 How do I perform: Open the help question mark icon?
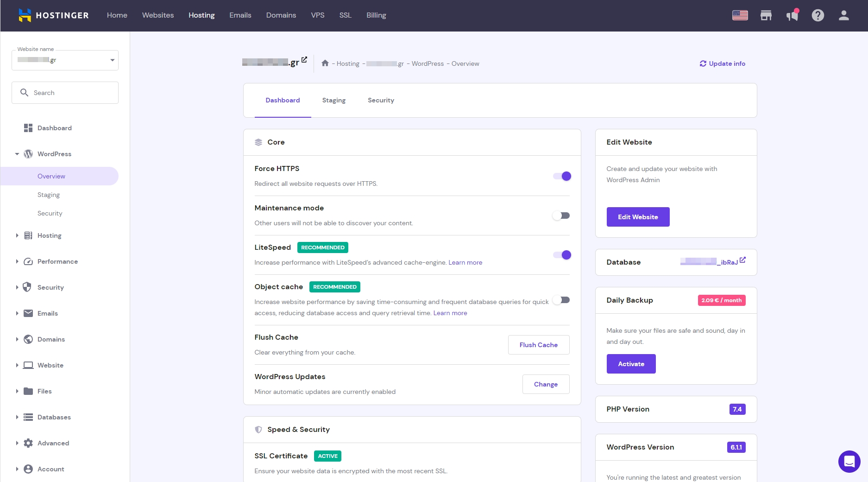818,15
